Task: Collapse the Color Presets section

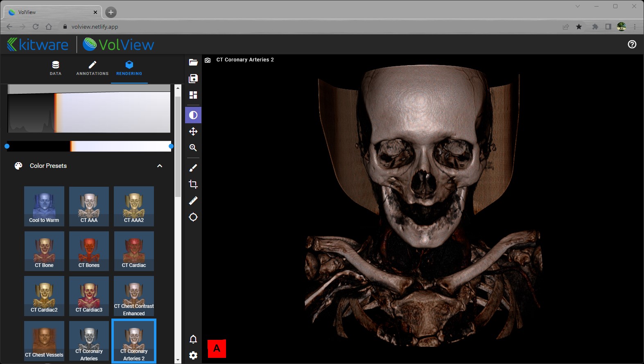Action: coord(160,166)
